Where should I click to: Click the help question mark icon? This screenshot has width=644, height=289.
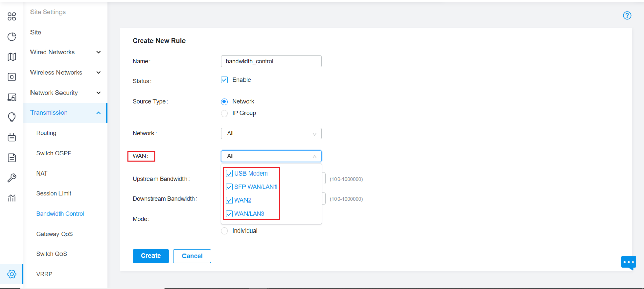[627, 16]
